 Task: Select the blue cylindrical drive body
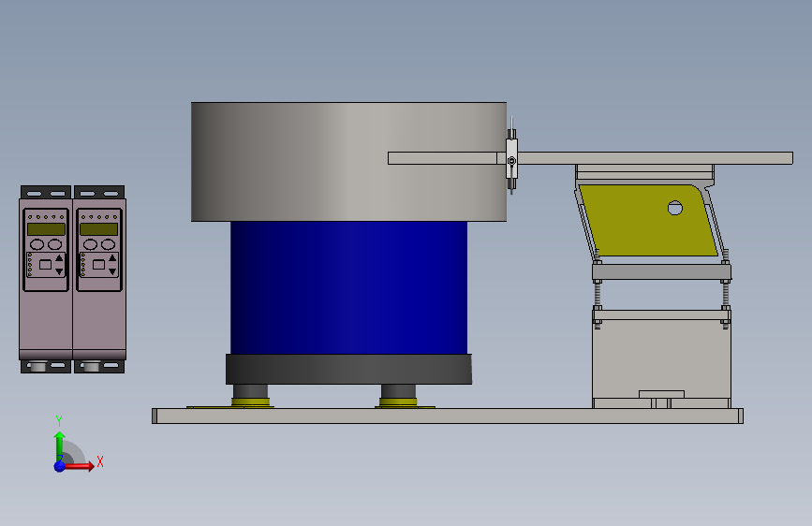pyautogui.click(x=349, y=288)
